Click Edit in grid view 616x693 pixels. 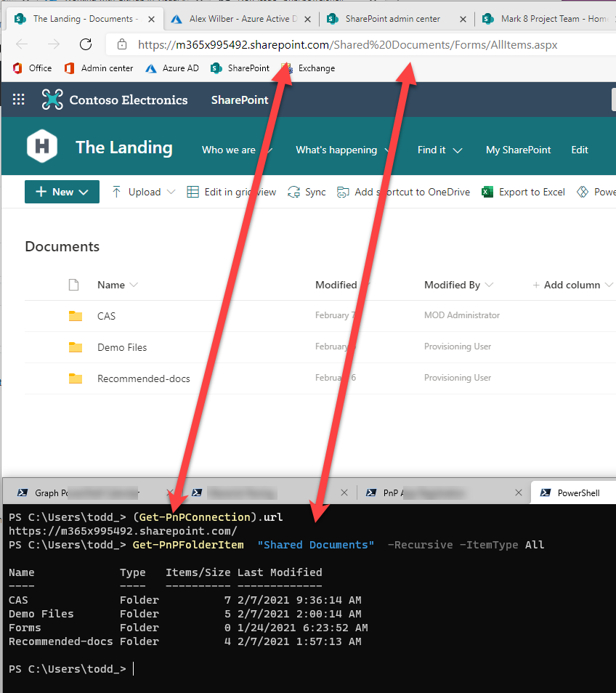232,192
